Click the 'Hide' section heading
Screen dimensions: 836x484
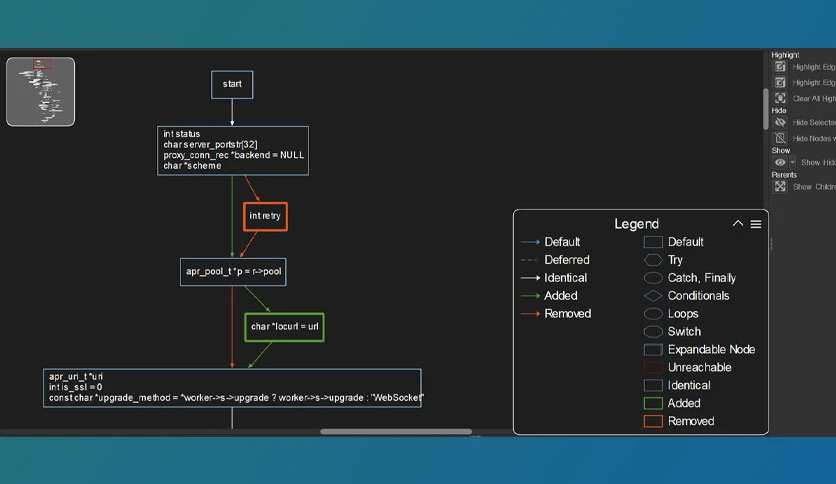pos(778,110)
